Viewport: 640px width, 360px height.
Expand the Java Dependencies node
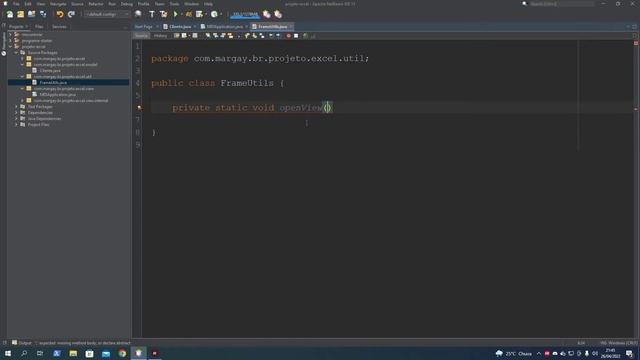16,118
